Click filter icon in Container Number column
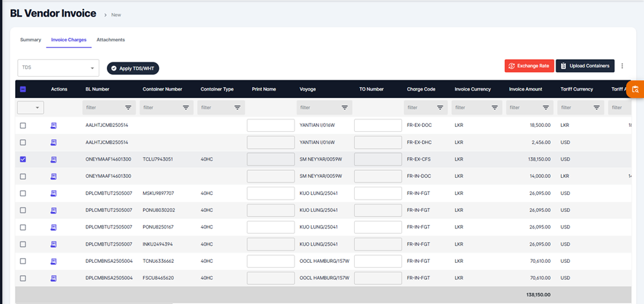The height and width of the screenshot is (304, 644). coord(186,108)
